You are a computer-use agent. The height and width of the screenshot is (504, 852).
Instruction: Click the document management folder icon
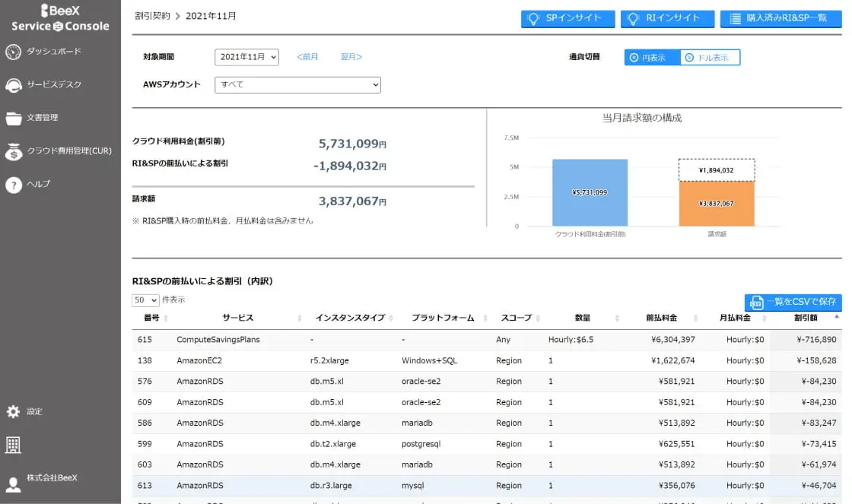tap(14, 118)
